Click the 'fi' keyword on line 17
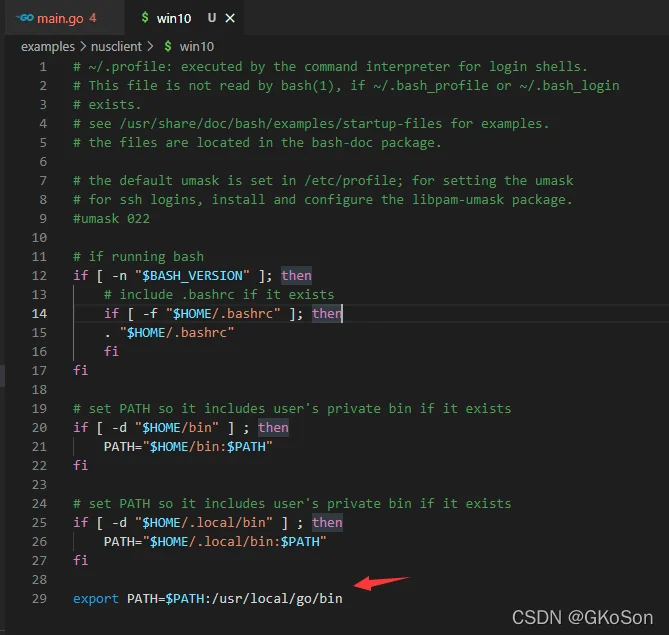Image resolution: width=669 pixels, height=635 pixels. (81, 370)
